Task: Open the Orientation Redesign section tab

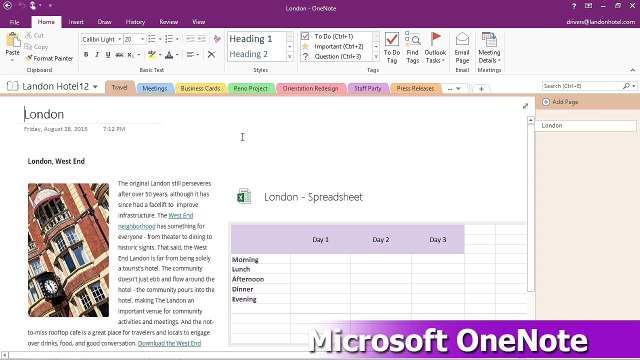Action: pyautogui.click(x=310, y=88)
